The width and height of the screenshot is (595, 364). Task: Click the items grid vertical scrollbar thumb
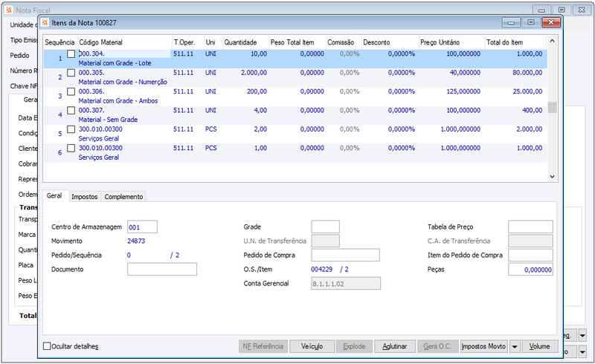552,107
